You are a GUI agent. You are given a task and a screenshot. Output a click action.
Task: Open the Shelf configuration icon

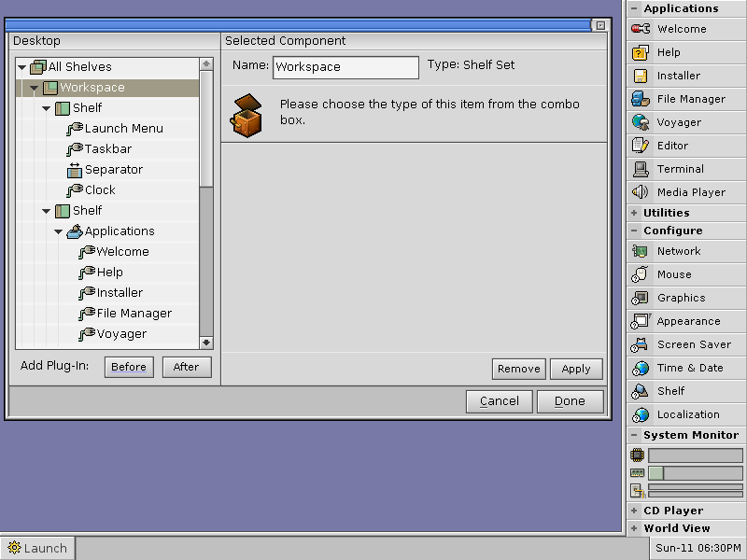670,391
